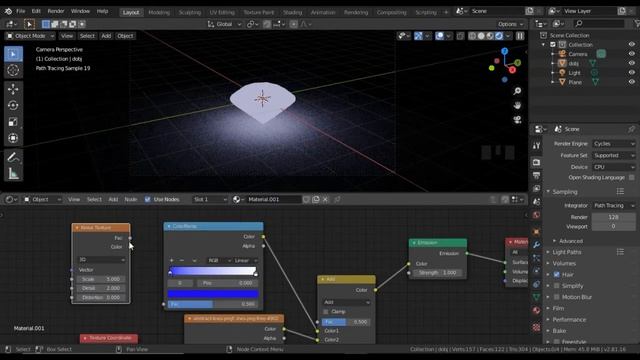Viewport: 640px width, 360px height.
Task: Hide the Light object with eye icon
Action: pos(632,73)
